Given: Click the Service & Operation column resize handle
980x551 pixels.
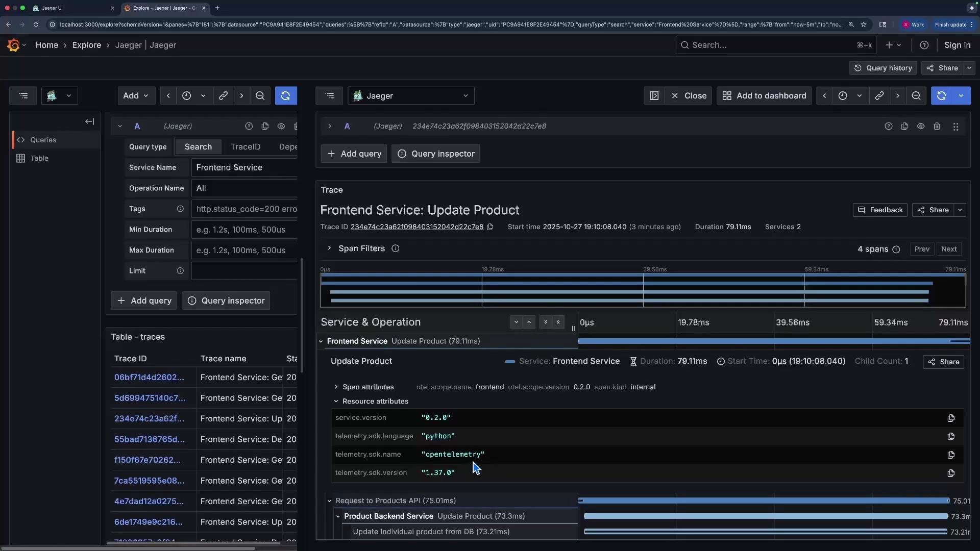Looking at the screenshot, I should pyautogui.click(x=574, y=328).
